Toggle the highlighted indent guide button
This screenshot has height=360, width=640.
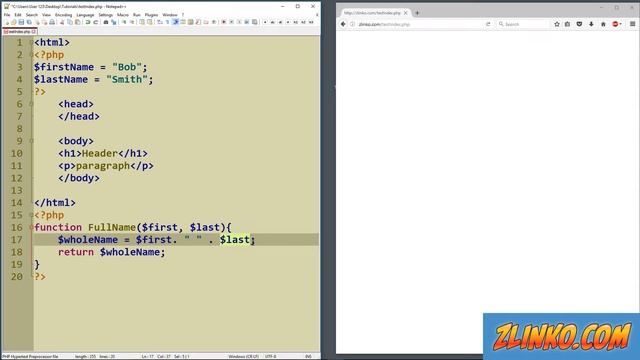click(x=176, y=22)
